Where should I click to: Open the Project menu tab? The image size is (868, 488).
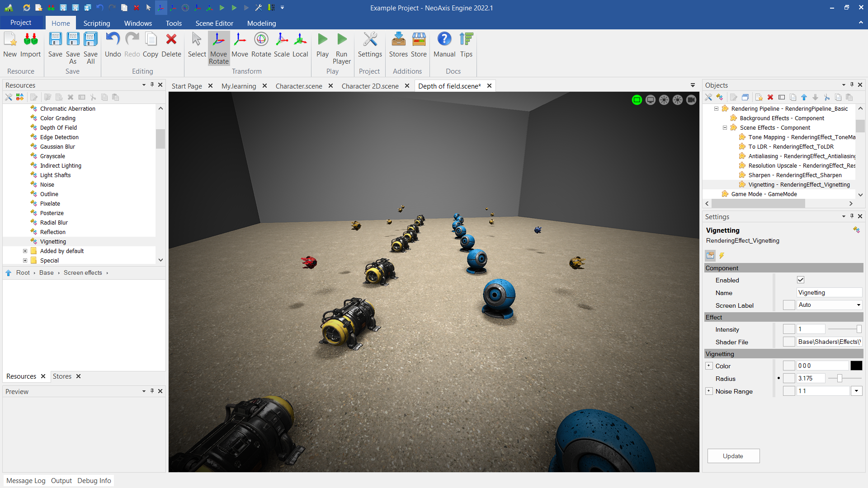coord(21,23)
